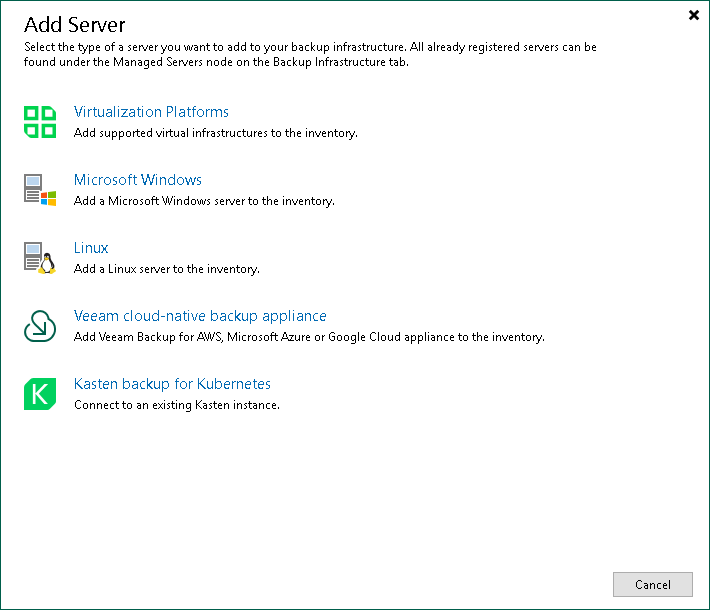Click the 'Select the type of a server' instruction line
This screenshot has width=710, height=610.
tap(310, 47)
